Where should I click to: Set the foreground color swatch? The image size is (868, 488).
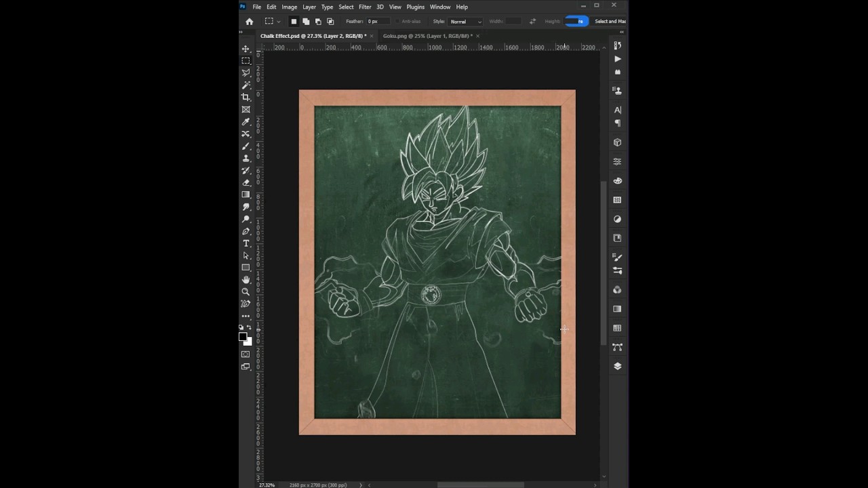tap(243, 337)
